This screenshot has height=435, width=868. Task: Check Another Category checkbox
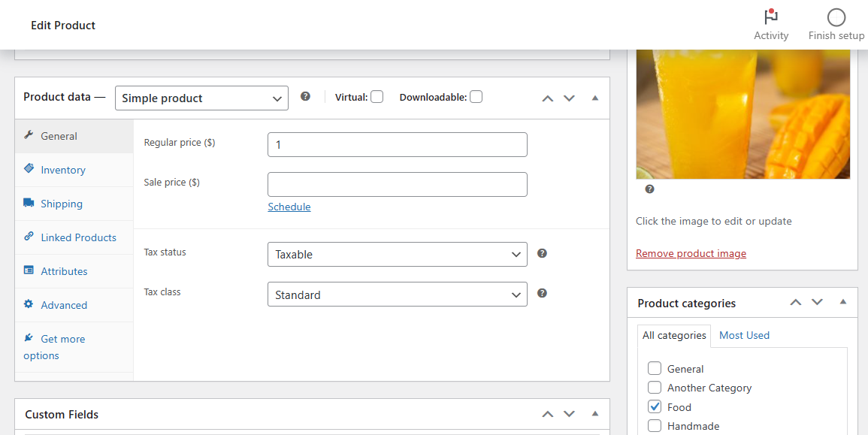pos(655,387)
